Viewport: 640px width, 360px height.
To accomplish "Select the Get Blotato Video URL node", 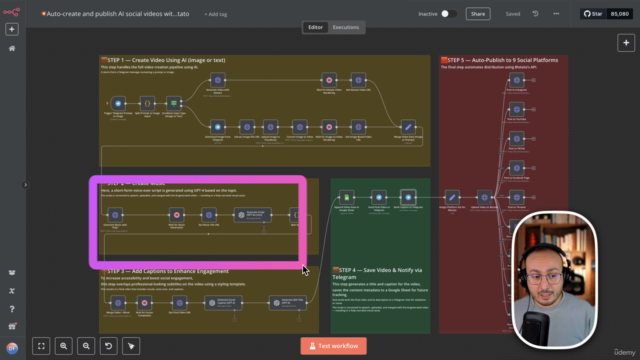I will pos(358,80).
